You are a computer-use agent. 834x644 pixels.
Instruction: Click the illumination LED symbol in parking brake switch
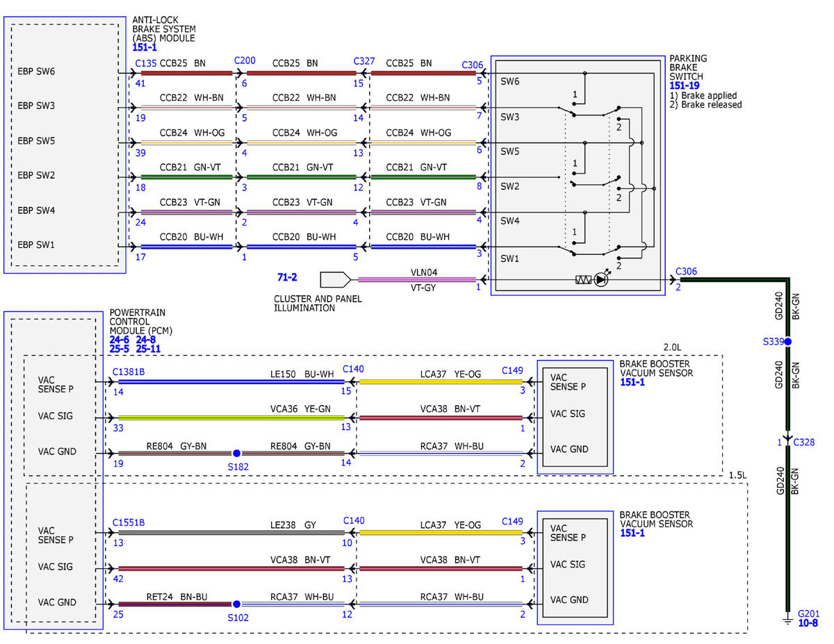602,280
